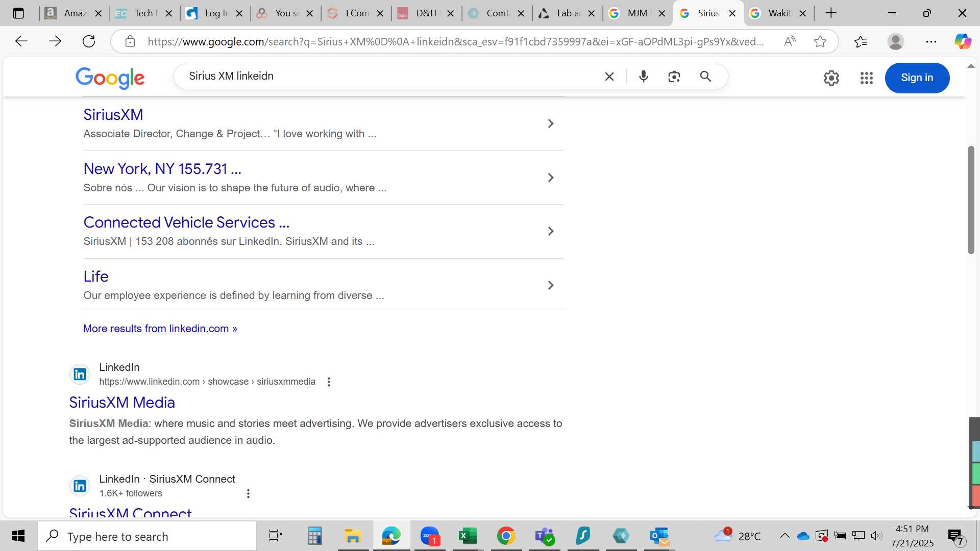
Task: Open the SiriusXM Media result title
Action: click(x=122, y=403)
